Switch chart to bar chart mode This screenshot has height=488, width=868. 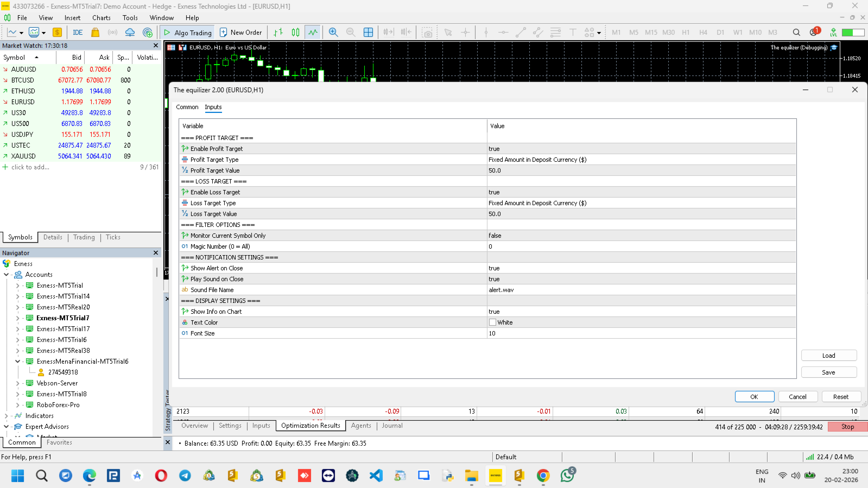click(278, 33)
